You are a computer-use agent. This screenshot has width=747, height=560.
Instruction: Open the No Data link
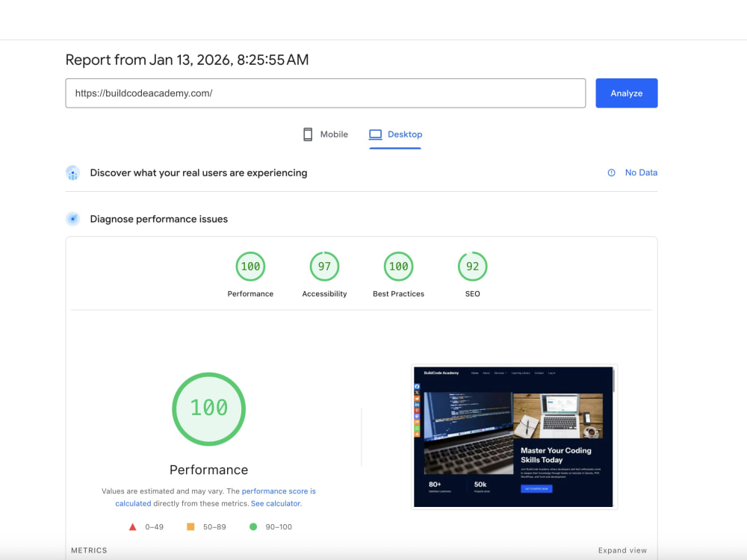(x=641, y=173)
